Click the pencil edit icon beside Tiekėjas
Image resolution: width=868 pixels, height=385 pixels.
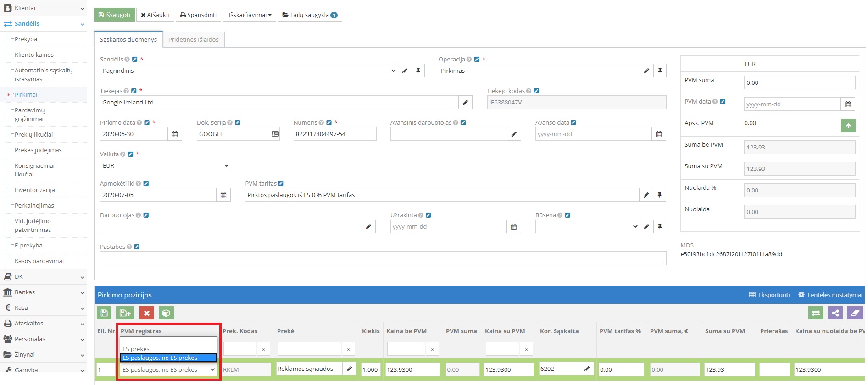pyautogui.click(x=465, y=102)
